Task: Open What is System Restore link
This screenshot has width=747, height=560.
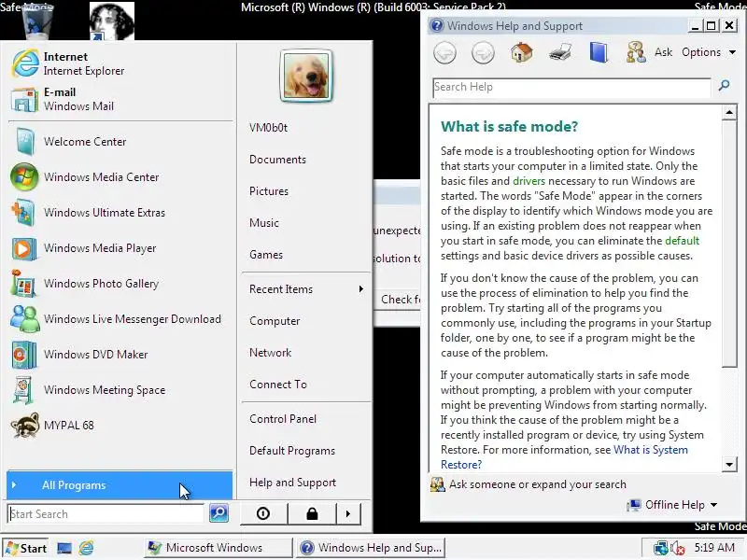Action: click(x=651, y=450)
